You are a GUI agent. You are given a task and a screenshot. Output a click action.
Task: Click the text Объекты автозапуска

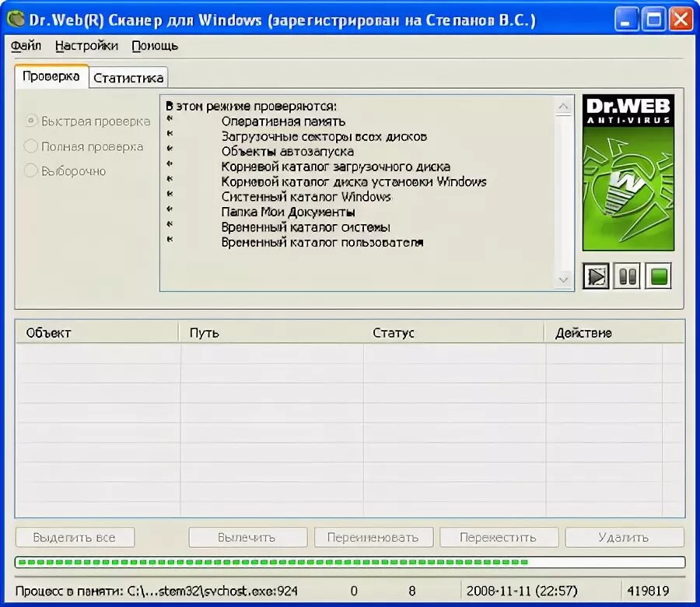tap(288, 152)
